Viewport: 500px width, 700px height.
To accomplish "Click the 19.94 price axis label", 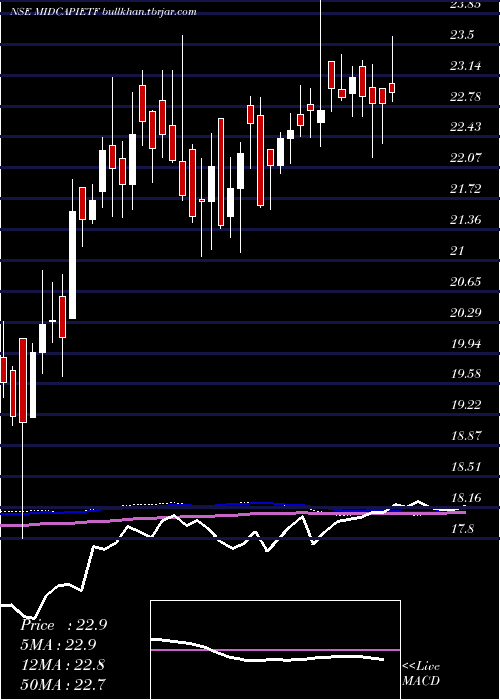I will [x=466, y=343].
